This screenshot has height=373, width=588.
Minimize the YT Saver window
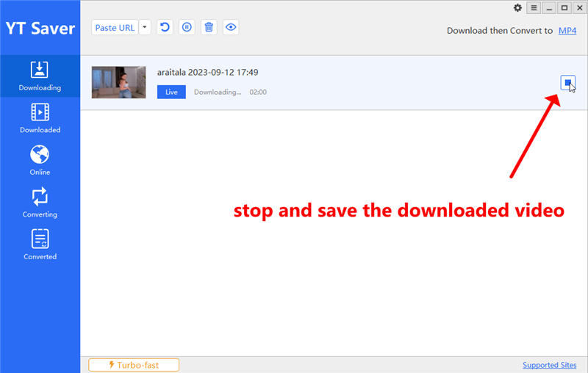[x=549, y=8]
